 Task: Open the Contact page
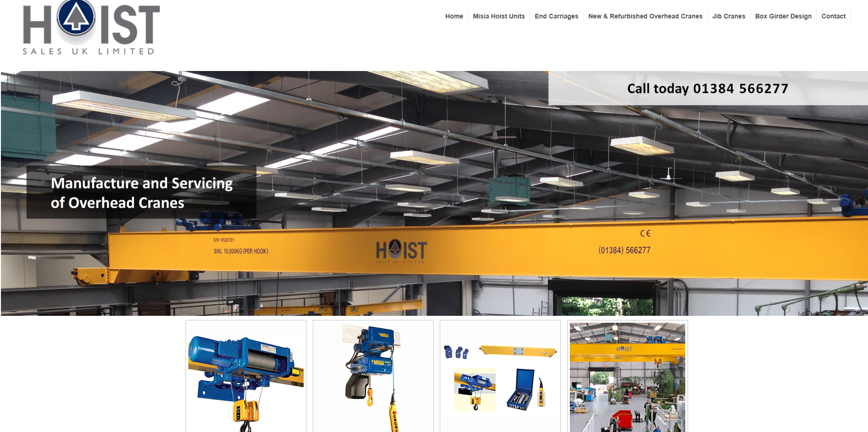[833, 16]
